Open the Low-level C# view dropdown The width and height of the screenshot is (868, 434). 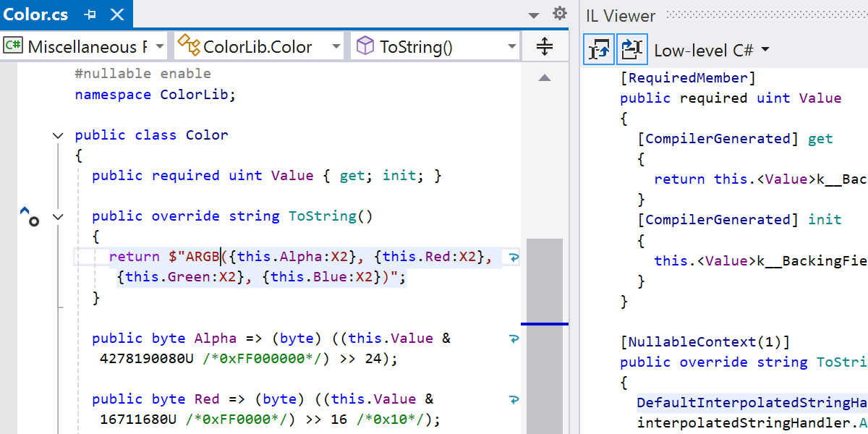click(711, 50)
